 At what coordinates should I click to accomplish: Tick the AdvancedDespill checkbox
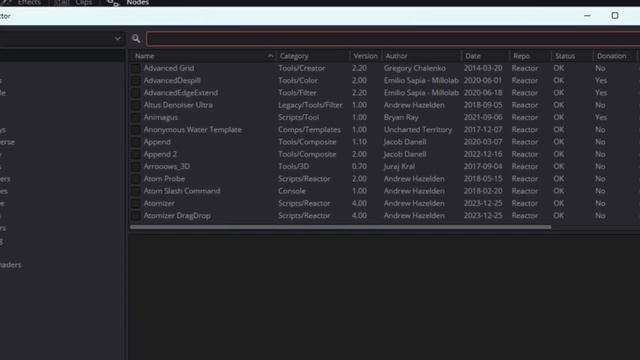point(136,80)
